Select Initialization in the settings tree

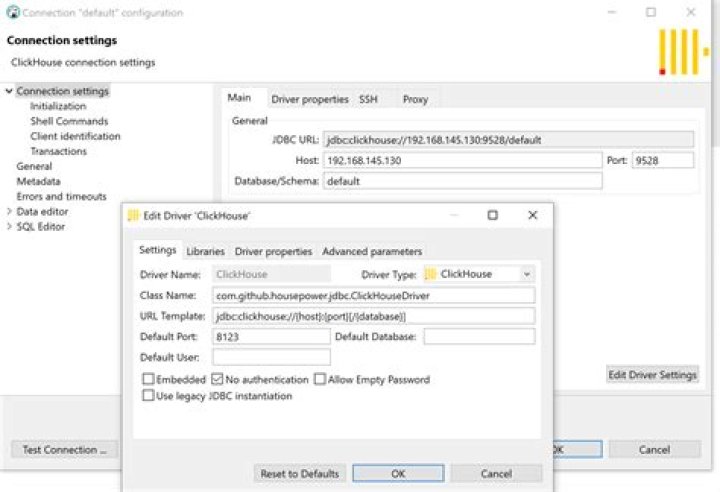(58, 106)
